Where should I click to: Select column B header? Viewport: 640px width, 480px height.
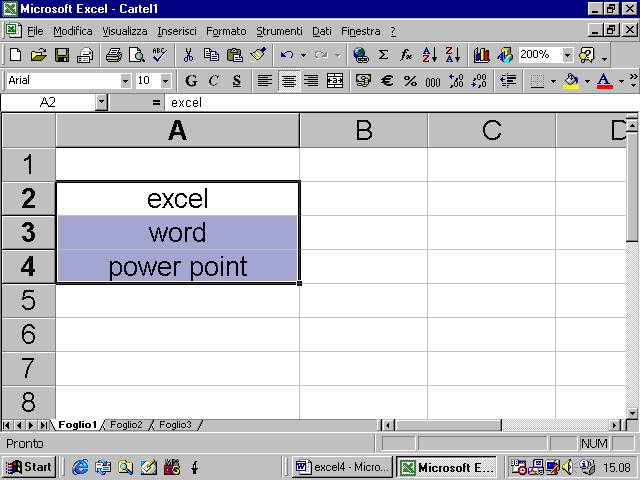point(363,131)
